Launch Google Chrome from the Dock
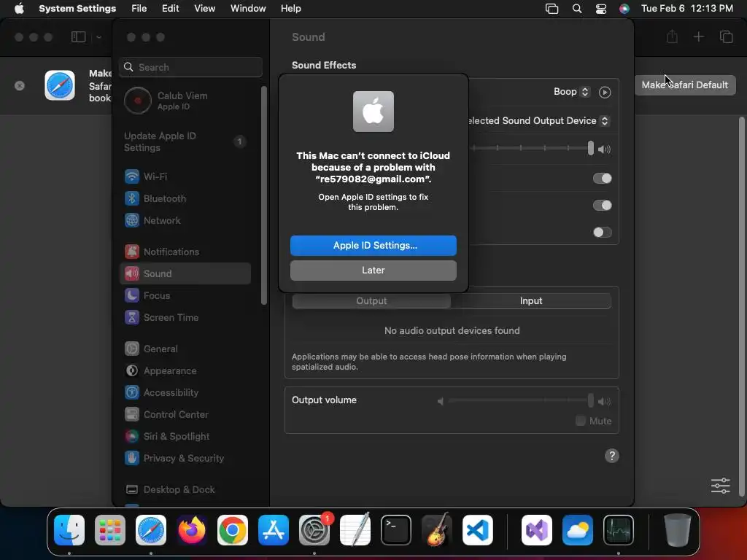Screen dimensions: 747x560 pos(233,530)
